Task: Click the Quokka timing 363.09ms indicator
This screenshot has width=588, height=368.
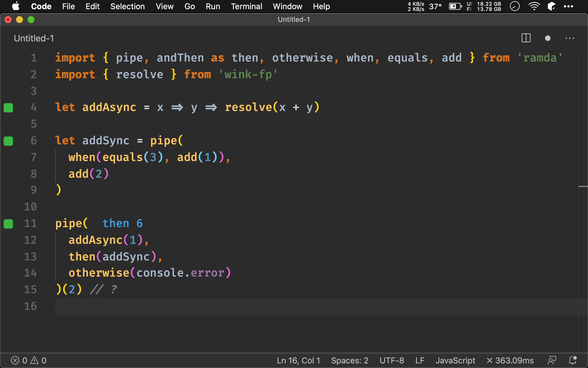Action: 510,361
